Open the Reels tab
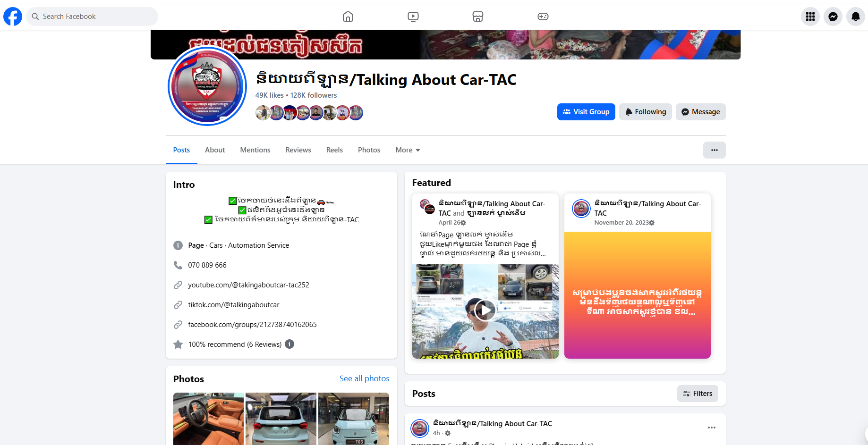This screenshot has height=445, width=868. [x=334, y=150]
